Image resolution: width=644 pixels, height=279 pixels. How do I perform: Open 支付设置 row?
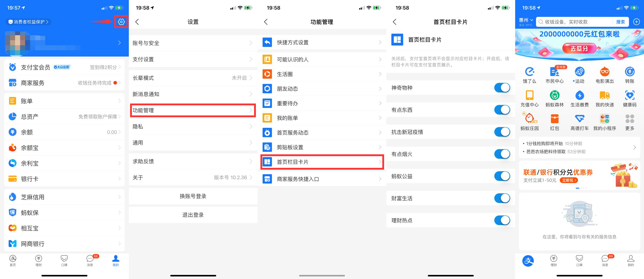pyautogui.click(x=193, y=59)
